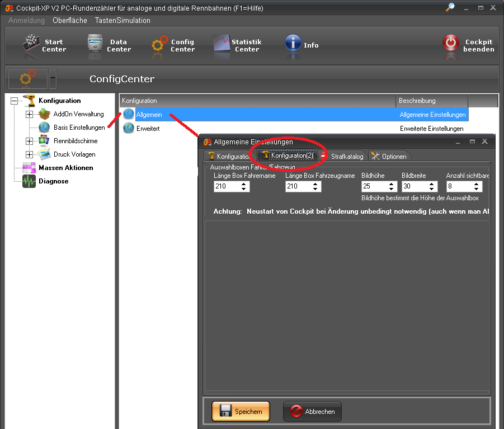Switch to the first Konfiguration tab
504x429 pixels.
[229, 156]
